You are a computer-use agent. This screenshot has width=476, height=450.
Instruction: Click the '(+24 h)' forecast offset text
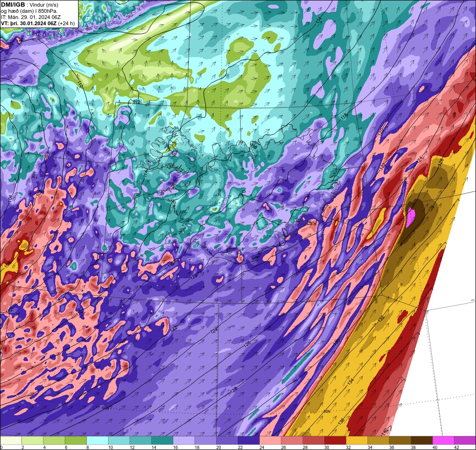[67, 23]
